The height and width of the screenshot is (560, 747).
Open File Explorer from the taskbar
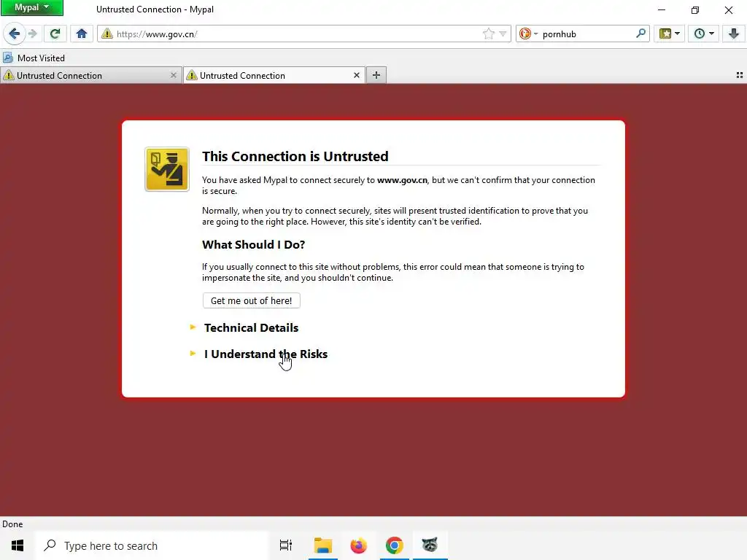tap(323, 545)
